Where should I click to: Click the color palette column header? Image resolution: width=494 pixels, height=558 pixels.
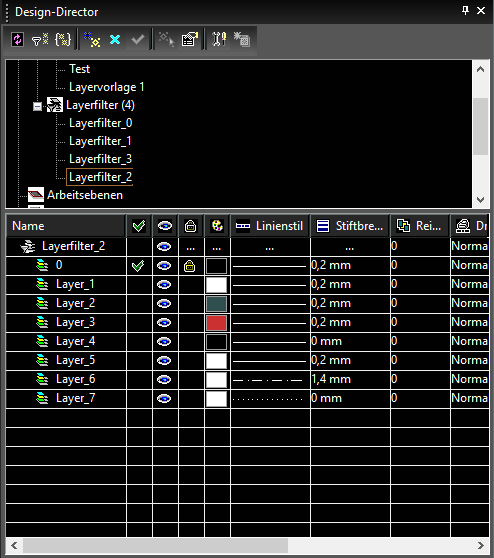tap(217, 226)
